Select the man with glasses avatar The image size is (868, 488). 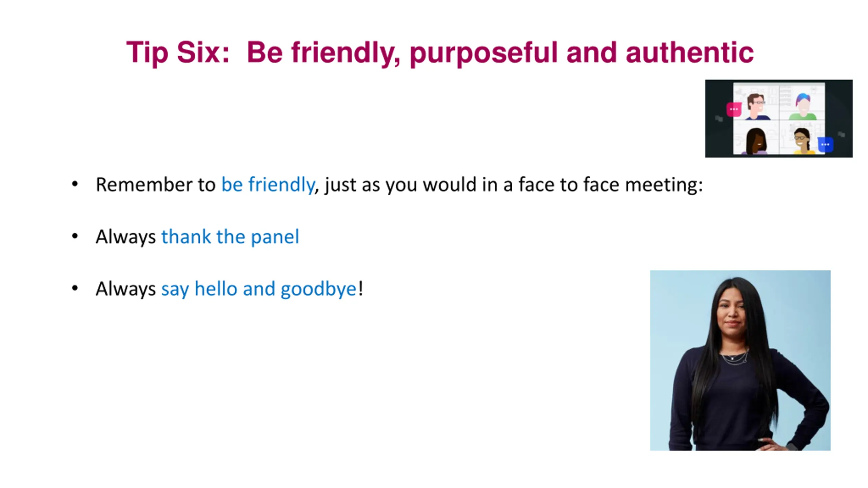757,106
